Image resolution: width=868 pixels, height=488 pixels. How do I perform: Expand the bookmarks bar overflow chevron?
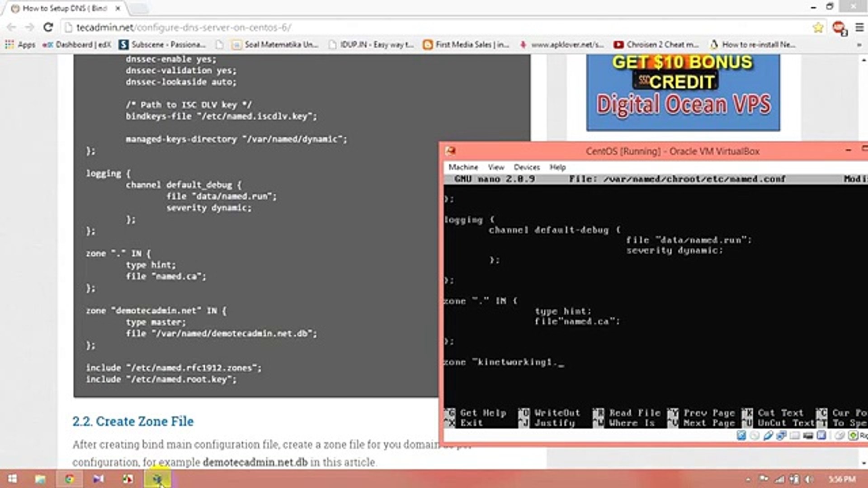click(x=859, y=45)
